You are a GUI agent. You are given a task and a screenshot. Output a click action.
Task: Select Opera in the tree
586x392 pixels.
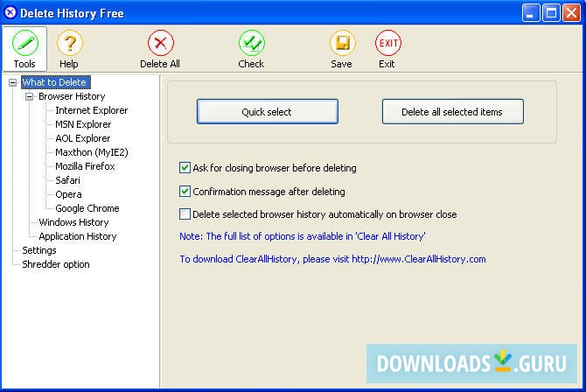(x=68, y=194)
